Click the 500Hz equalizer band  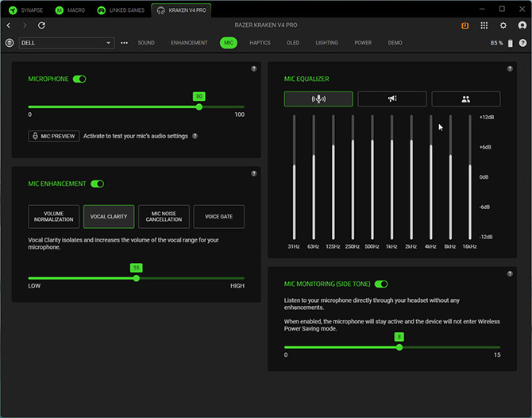372,177
